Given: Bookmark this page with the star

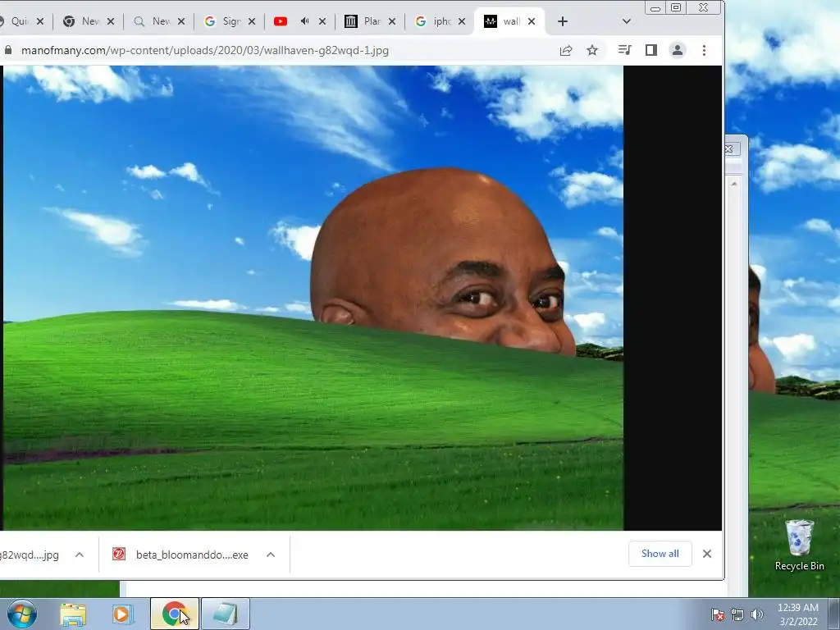Looking at the screenshot, I should [x=592, y=50].
